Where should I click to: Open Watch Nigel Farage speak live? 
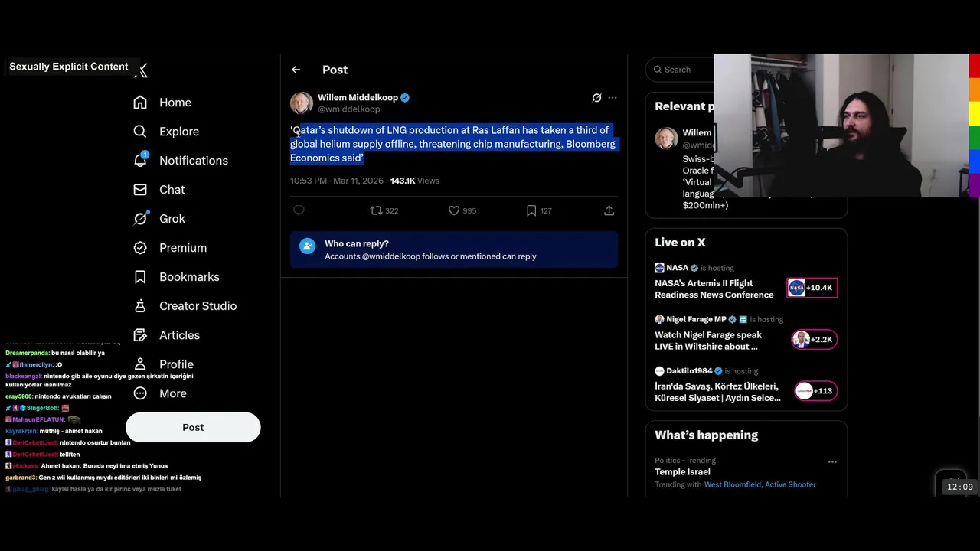coord(708,341)
